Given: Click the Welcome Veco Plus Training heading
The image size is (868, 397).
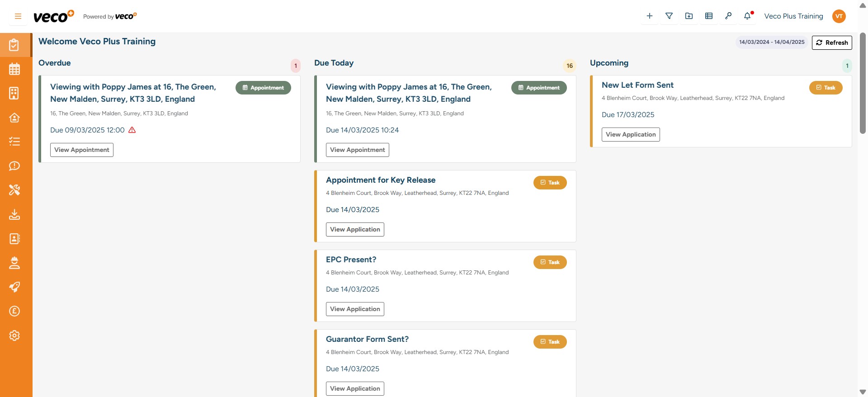Looking at the screenshot, I should (x=97, y=41).
